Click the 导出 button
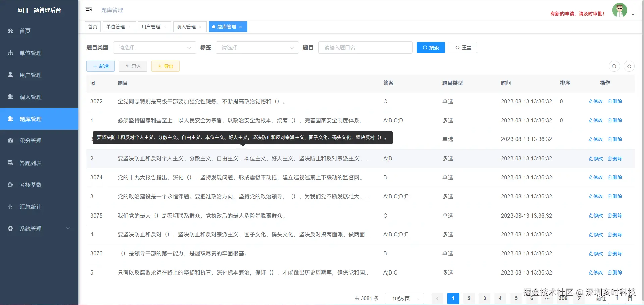 pyautogui.click(x=165, y=66)
